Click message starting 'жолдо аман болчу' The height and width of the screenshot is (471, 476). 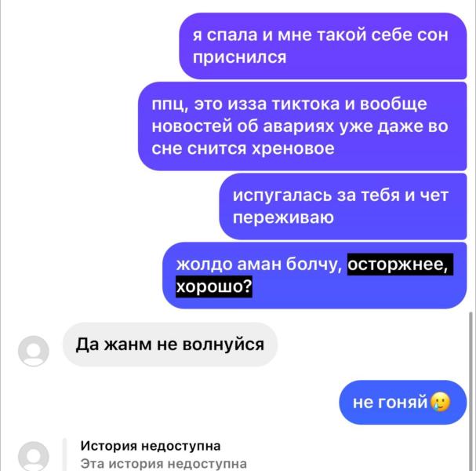click(x=314, y=276)
